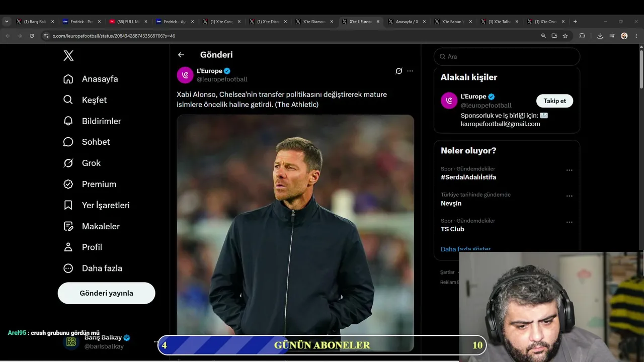Open Anasayfa home in sidebar
The height and width of the screenshot is (362, 644).
point(91,79)
